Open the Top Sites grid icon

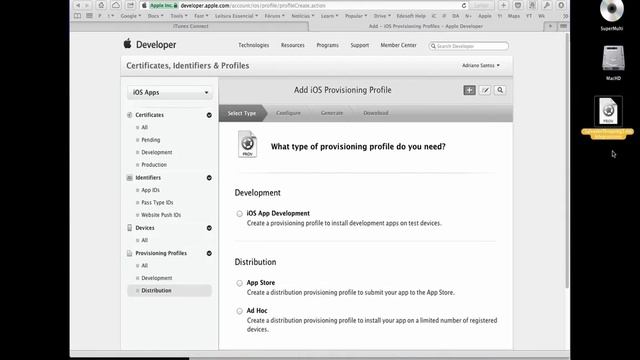[89, 16]
